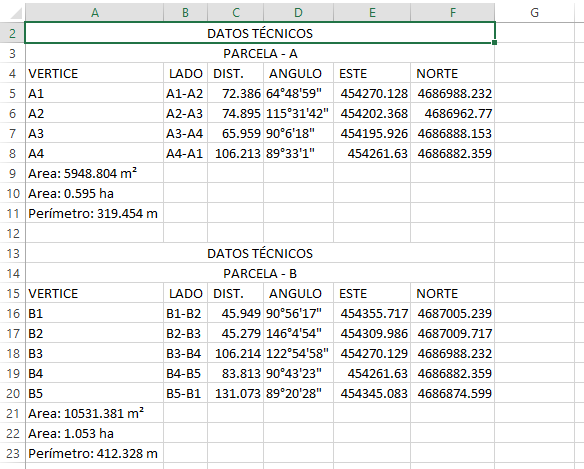Image resolution: width=584 pixels, height=469 pixels.
Task: Click cell Area: 1.053 ha
Action: (x=94, y=433)
